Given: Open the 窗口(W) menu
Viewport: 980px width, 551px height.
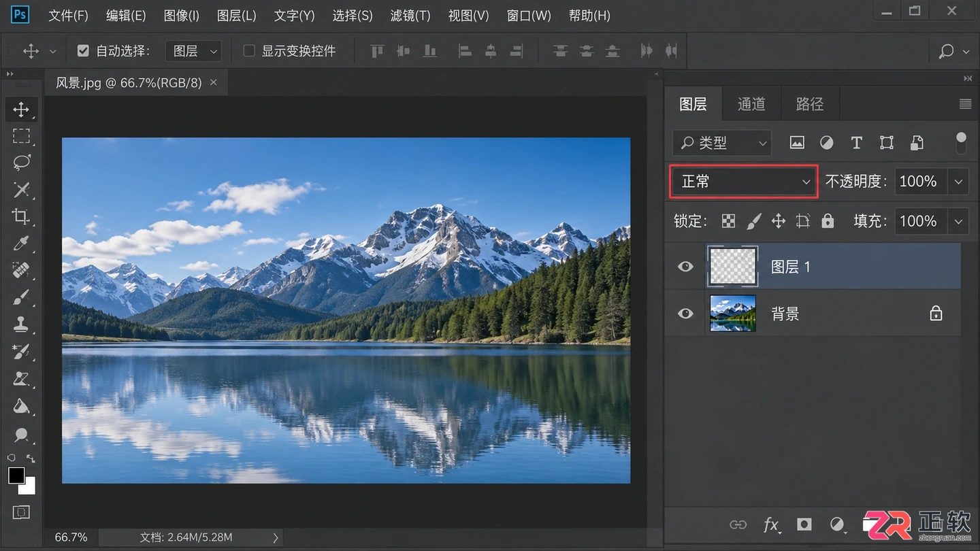Looking at the screenshot, I should pos(529,15).
